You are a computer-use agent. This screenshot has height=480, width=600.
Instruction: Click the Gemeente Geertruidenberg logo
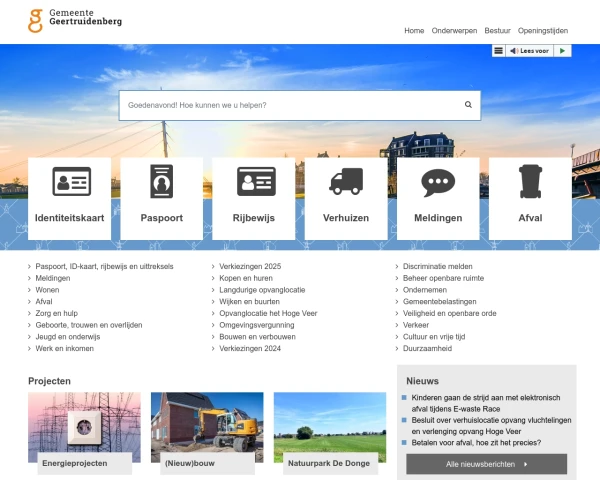(75, 19)
